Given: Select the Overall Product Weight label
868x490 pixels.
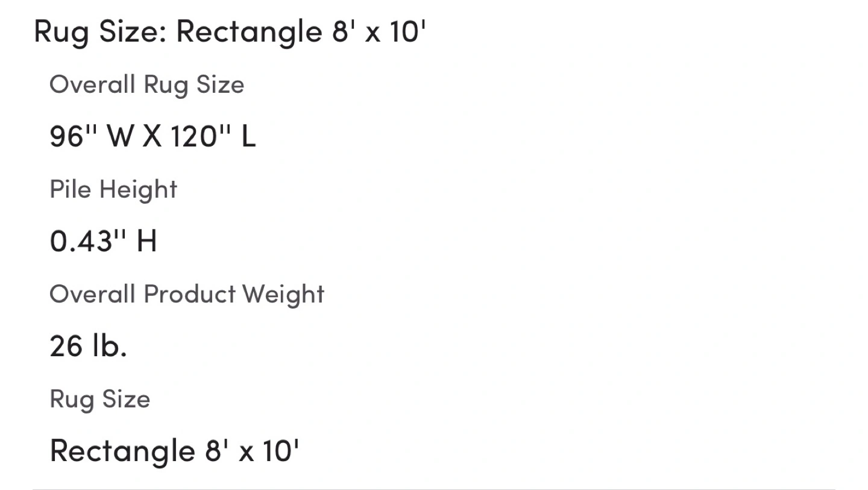Looking at the screenshot, I should click(187, 295).
